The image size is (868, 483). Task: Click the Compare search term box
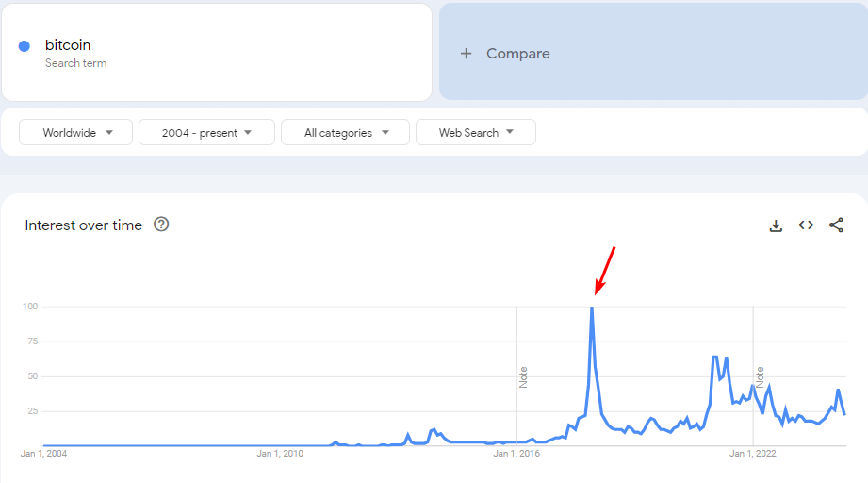652,54
